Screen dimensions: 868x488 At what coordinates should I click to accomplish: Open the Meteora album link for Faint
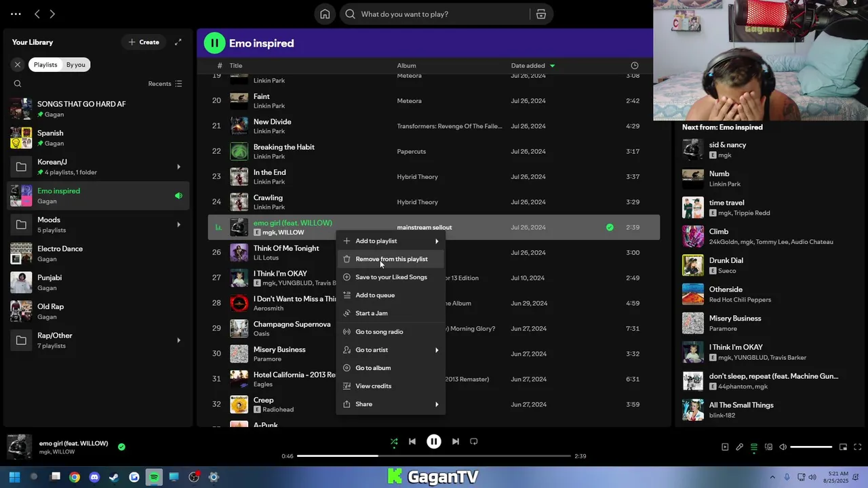coord(409,101)
